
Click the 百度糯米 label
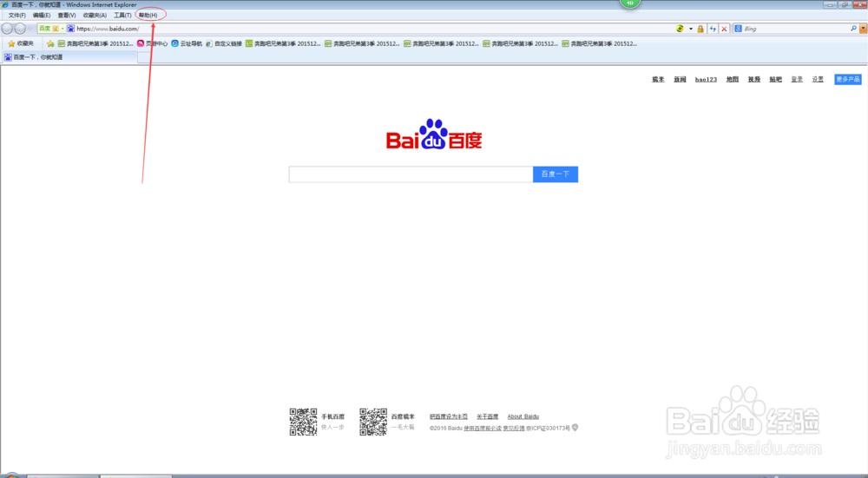click(x=403, y=416)
